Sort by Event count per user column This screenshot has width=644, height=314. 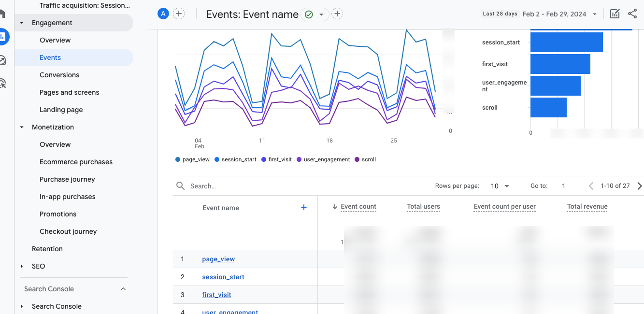point(504,206)
